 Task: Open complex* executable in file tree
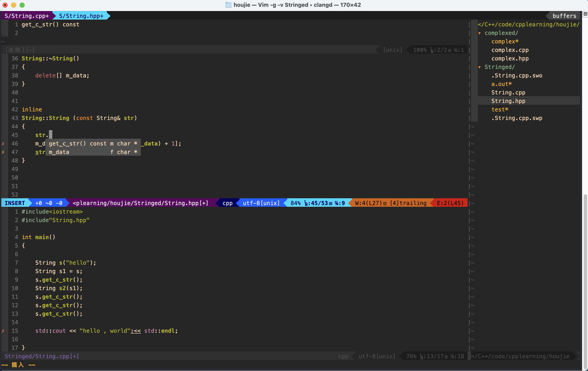coord(505,41)
